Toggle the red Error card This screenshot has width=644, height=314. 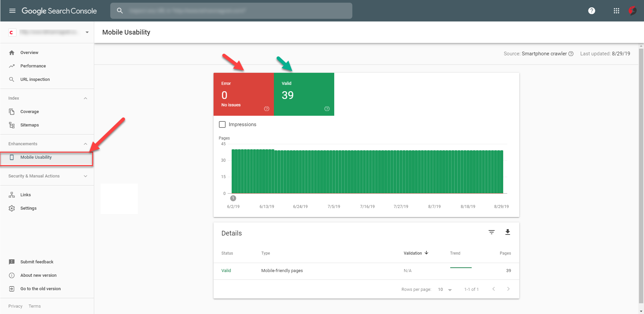click(x=244, y=94)
